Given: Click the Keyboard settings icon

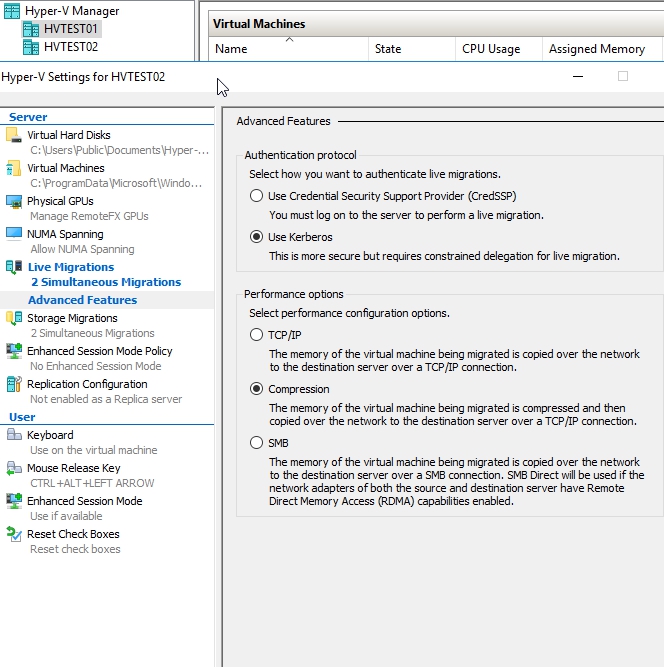Looking at the screenshot, I should click(13, 435).
